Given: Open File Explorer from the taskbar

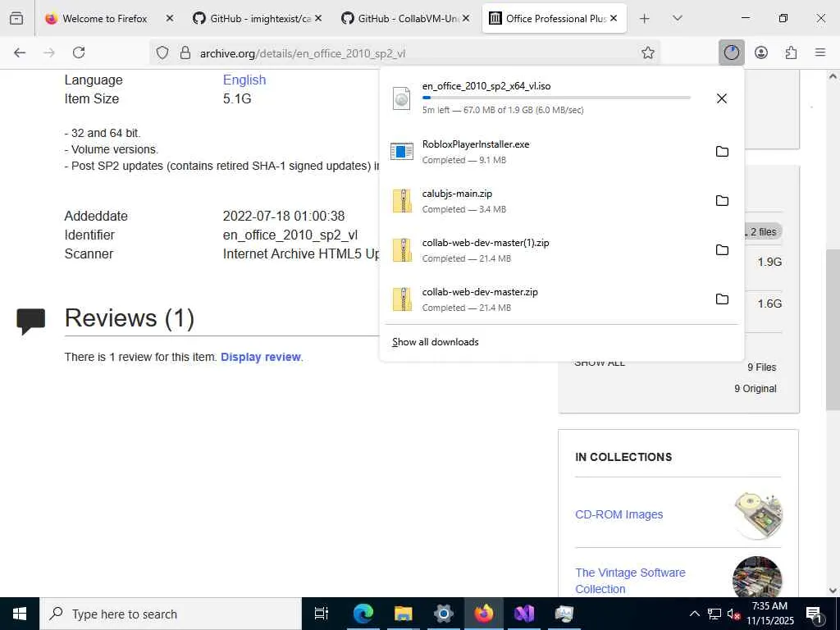Looking at the screenshot, I should point(403,614).
